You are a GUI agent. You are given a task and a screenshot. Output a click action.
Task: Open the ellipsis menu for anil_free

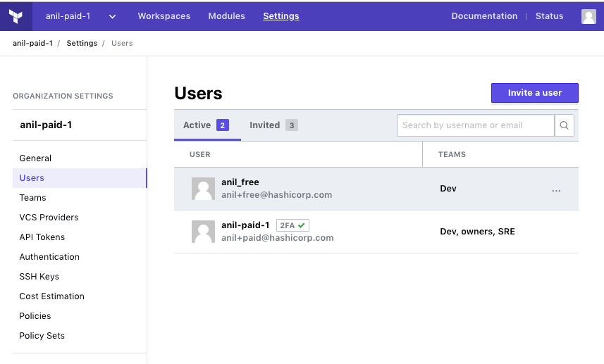(556, 189)
